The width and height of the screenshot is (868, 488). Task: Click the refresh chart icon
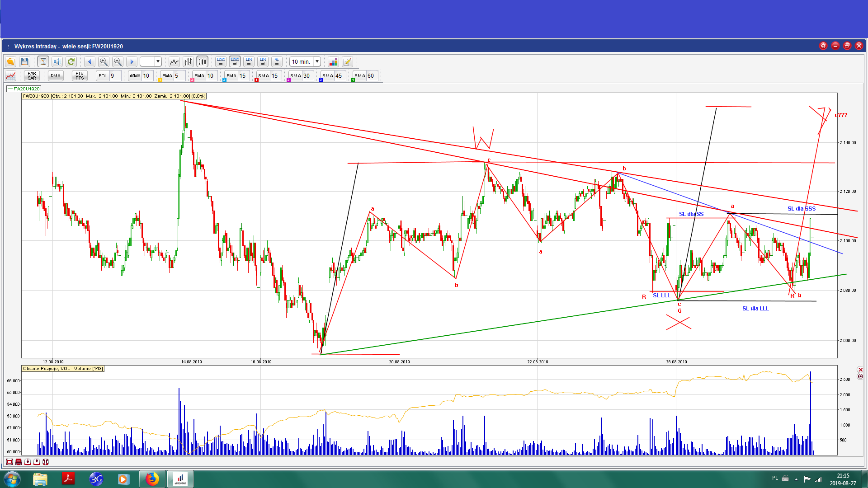tap(71, 61)
